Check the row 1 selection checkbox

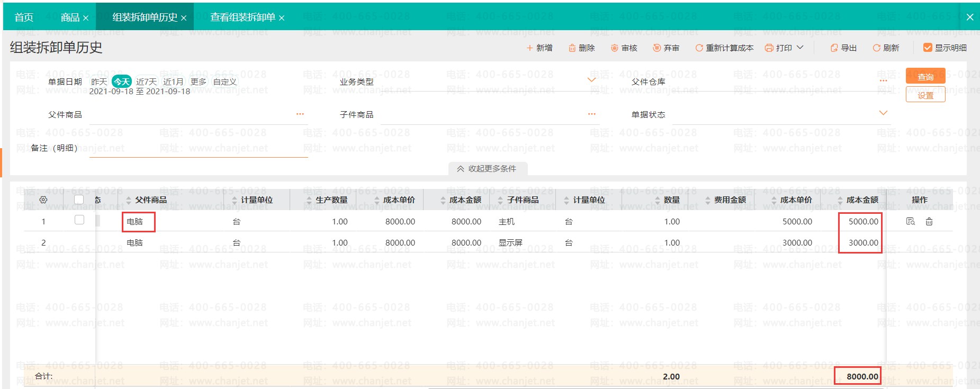[x=79, y=220]
